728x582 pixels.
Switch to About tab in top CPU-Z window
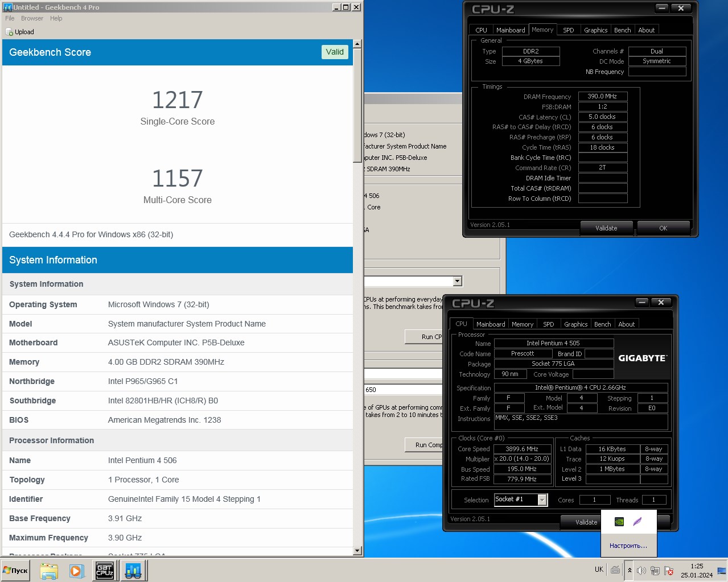[646, 30]
